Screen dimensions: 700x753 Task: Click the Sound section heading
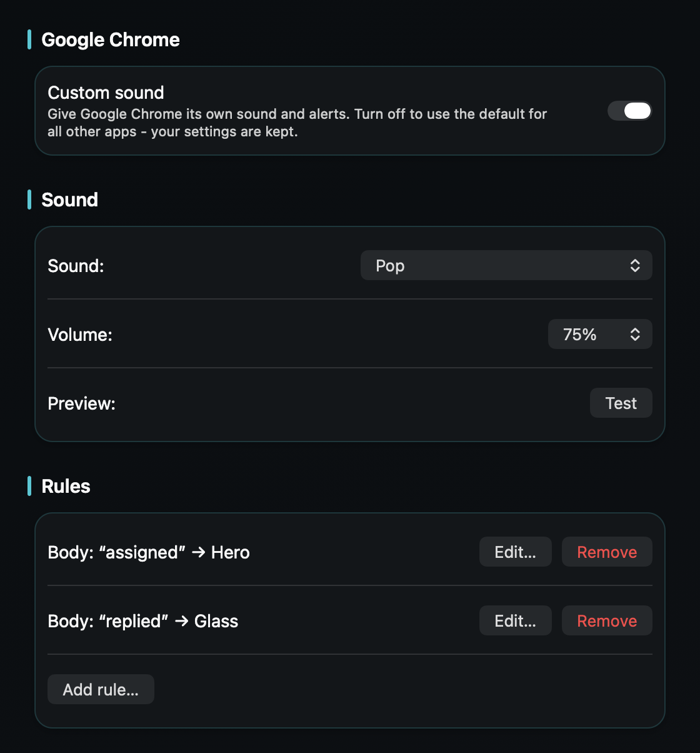click(x=70, y=200)
